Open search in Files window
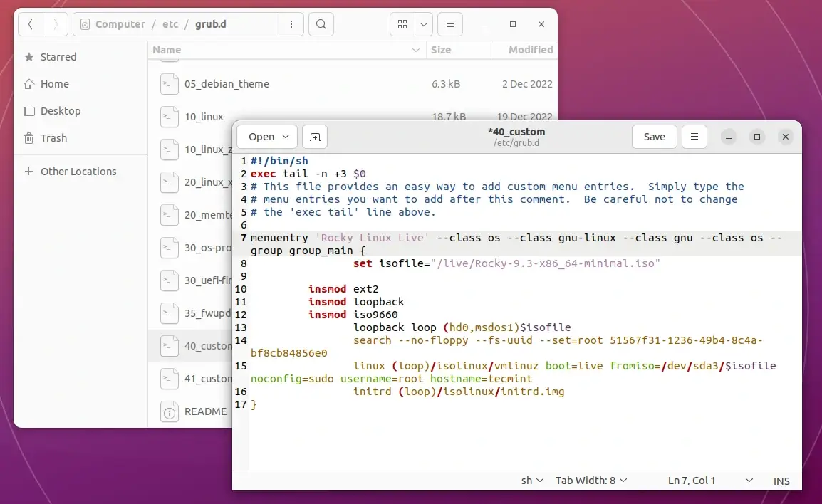Screen dimensions: 822x504 [321, 24]
